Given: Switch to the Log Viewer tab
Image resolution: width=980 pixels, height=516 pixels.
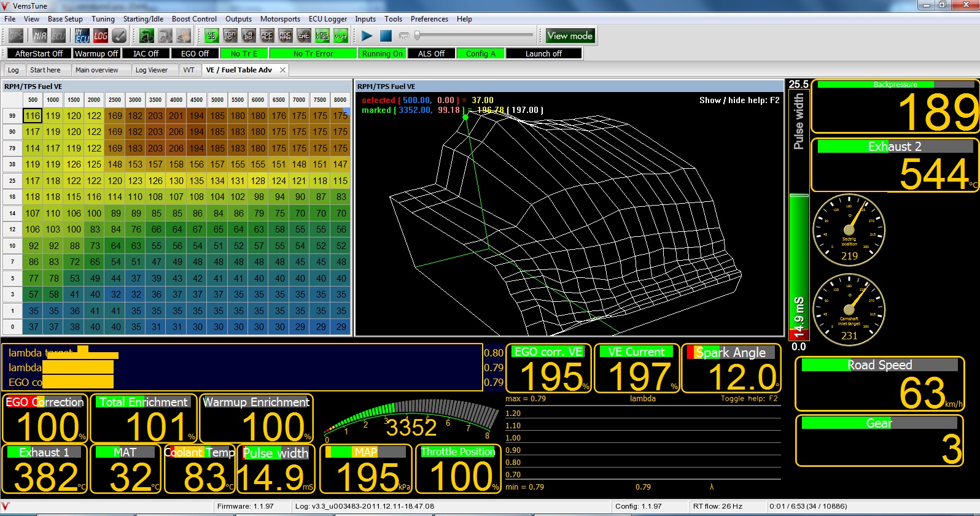Looking at the screenshot, I should (151, 70).
